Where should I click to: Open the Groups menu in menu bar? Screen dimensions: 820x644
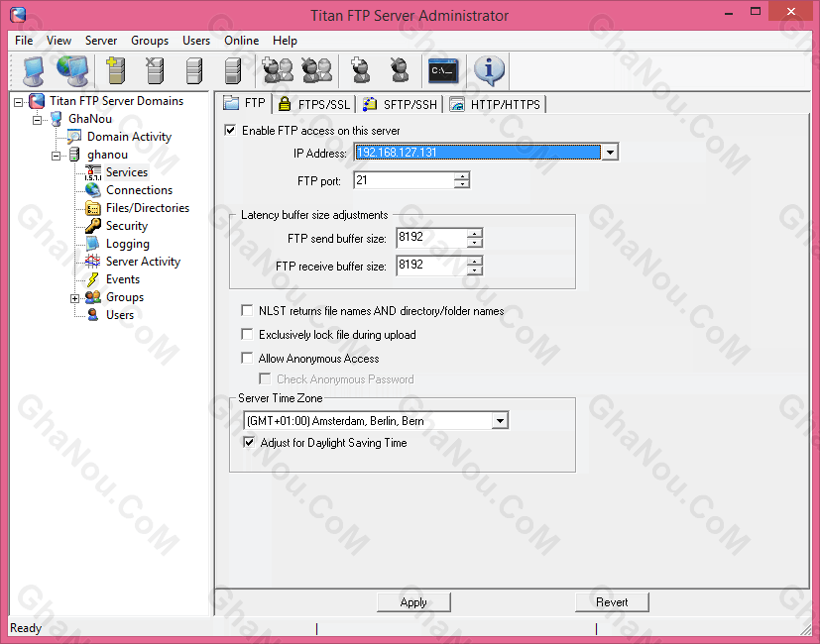tap(150, 41)
